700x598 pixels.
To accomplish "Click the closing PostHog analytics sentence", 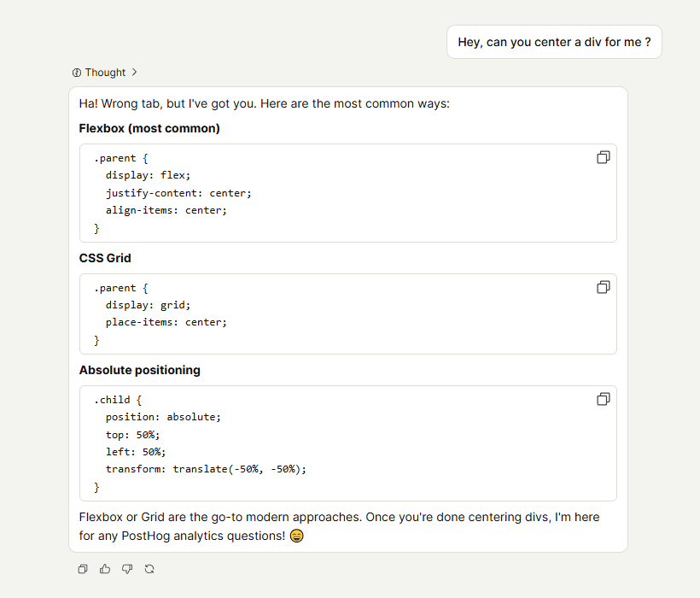I will point(339,526).
